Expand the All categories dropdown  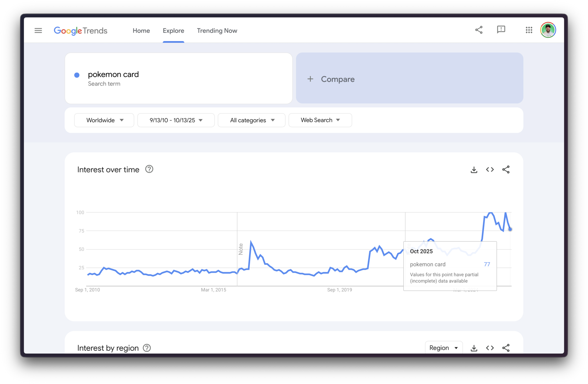pyautogui.click(x=251, y=120)
